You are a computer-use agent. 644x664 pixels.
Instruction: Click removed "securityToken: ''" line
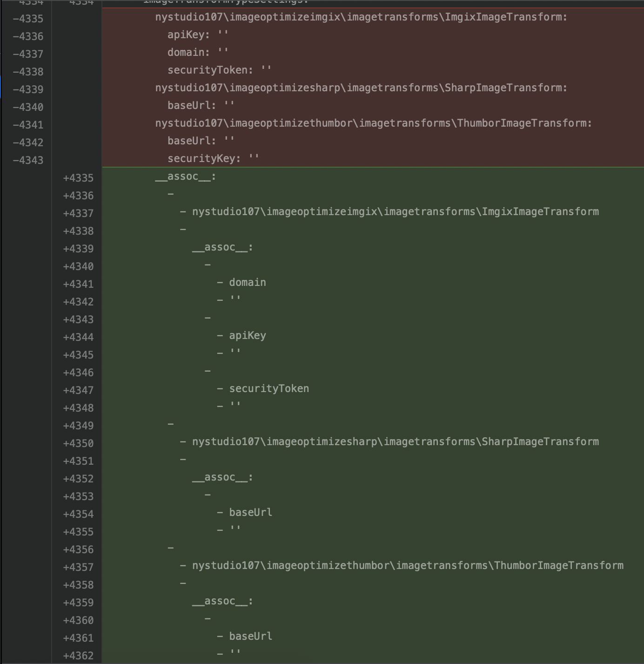[x=220, y=70]
